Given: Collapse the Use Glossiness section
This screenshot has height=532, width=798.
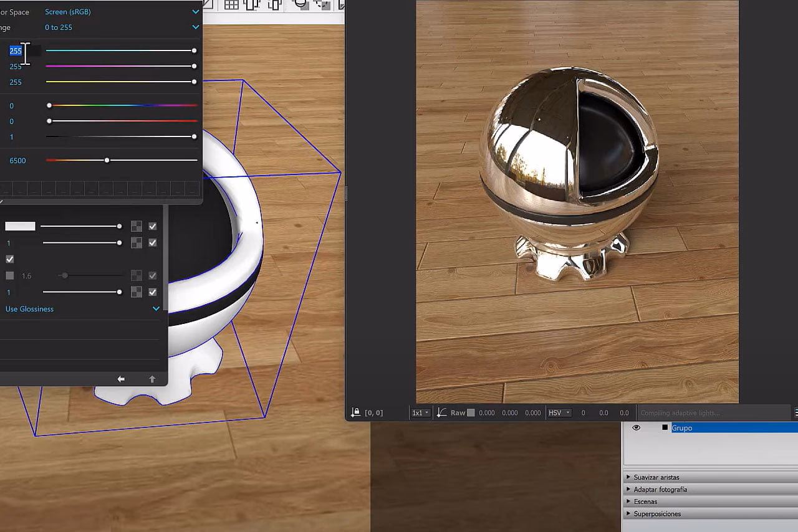Looking at the screenshot, I should [x=156, y=308].
